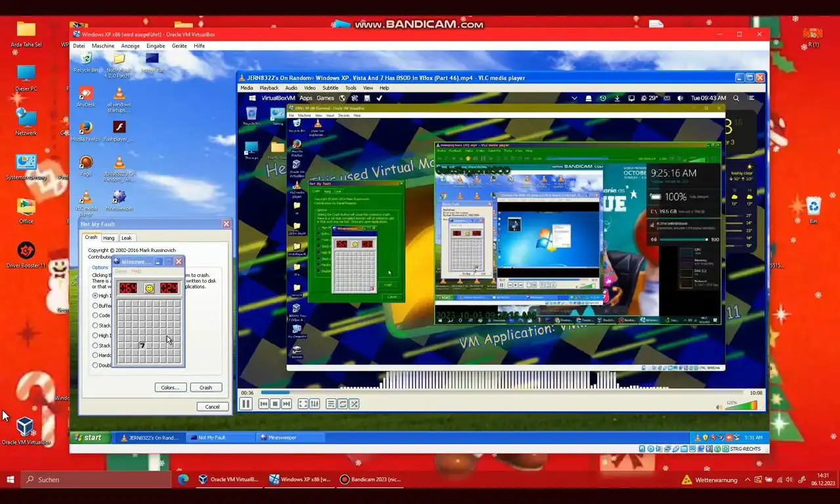Open AnyDesk icon on XP desktop
The width and height of the screenshot is (840, 504).
86,96
